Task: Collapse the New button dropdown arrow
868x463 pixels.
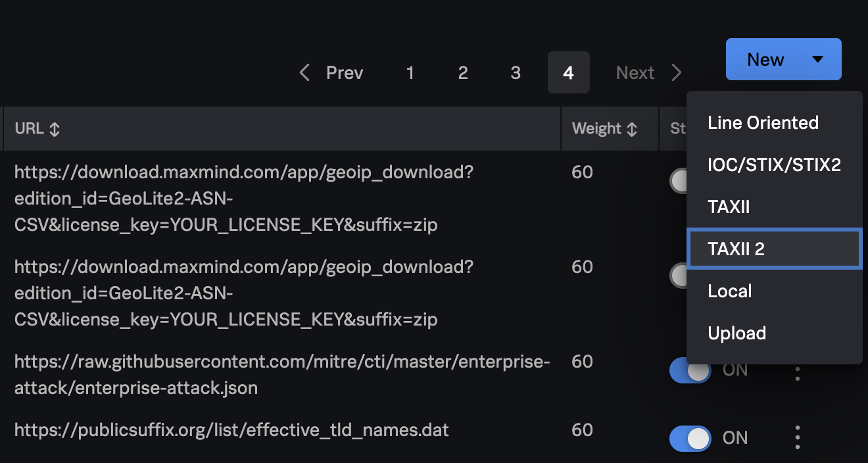Action: 817,59
